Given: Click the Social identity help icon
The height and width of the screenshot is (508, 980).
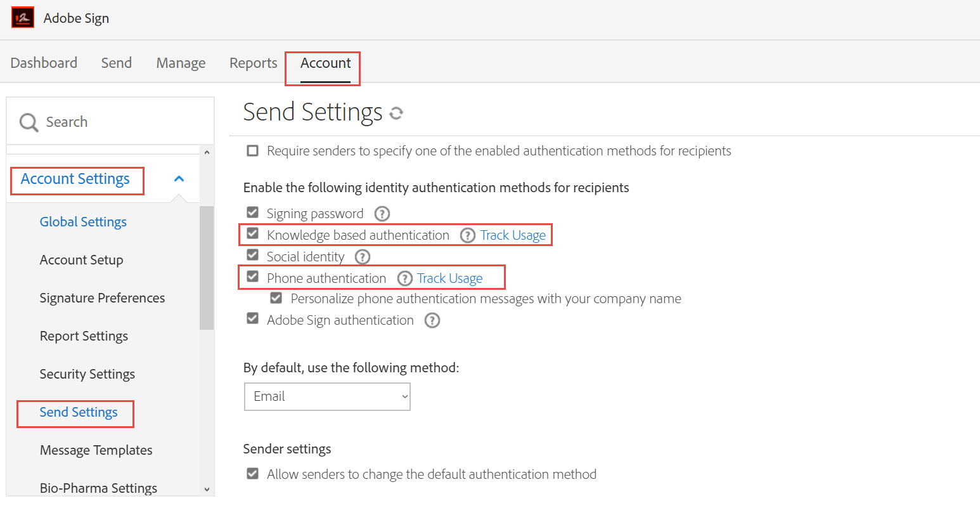Looking at the screenshot, I should coord(362,257).
